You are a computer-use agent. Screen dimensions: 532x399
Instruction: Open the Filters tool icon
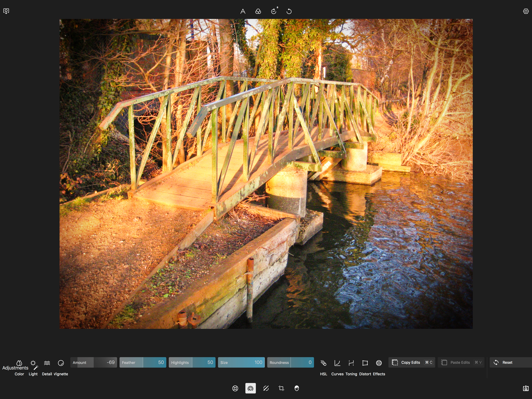235,388
